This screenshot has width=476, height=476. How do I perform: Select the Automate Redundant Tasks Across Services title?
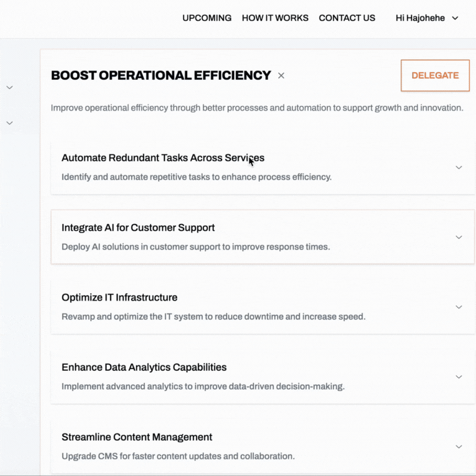(163, 158)
